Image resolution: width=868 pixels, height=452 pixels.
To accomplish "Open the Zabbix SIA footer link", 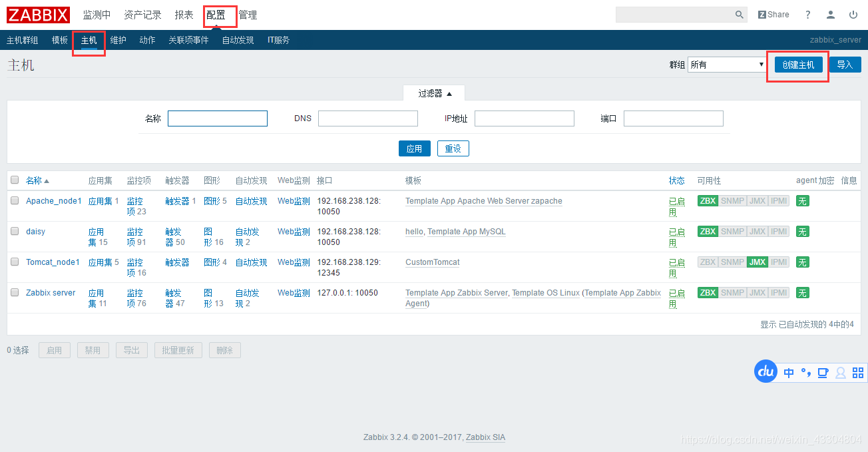I will click(x=485, y=437).
